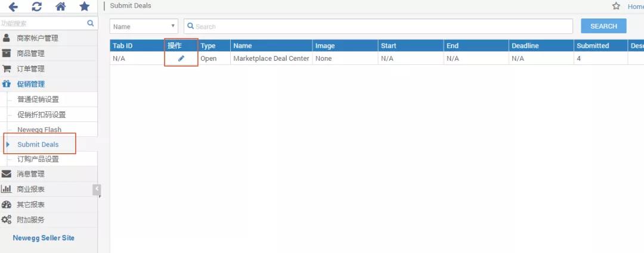
Task: Expand the 商品管理 menu section
Action: click(30, 54)
